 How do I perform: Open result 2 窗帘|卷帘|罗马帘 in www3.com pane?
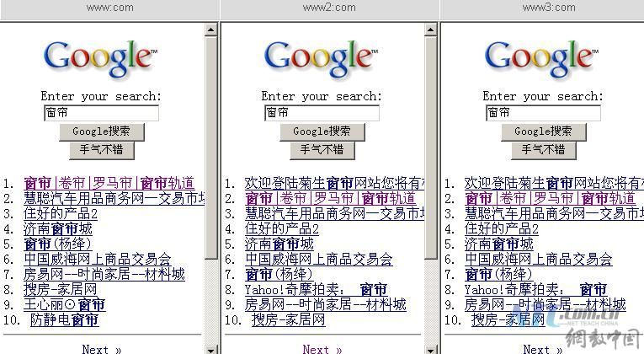(550, 199)
